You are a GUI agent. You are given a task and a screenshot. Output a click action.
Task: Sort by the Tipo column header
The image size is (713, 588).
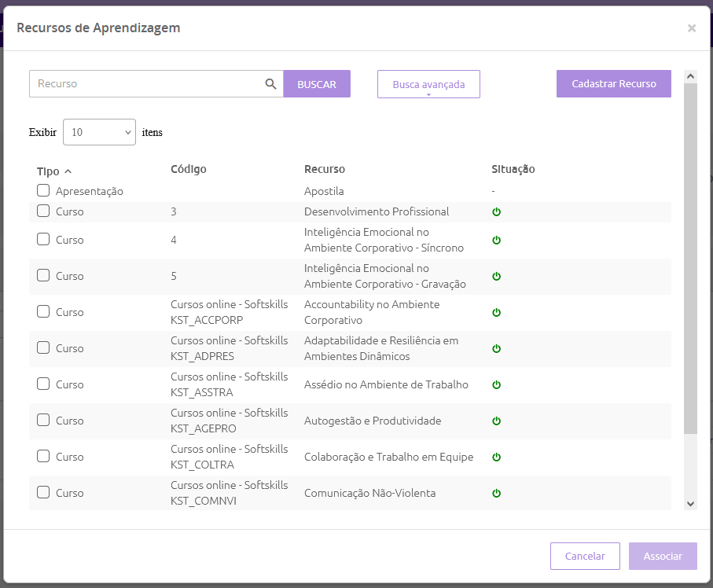pyautogui.click(x=48, y=171)
